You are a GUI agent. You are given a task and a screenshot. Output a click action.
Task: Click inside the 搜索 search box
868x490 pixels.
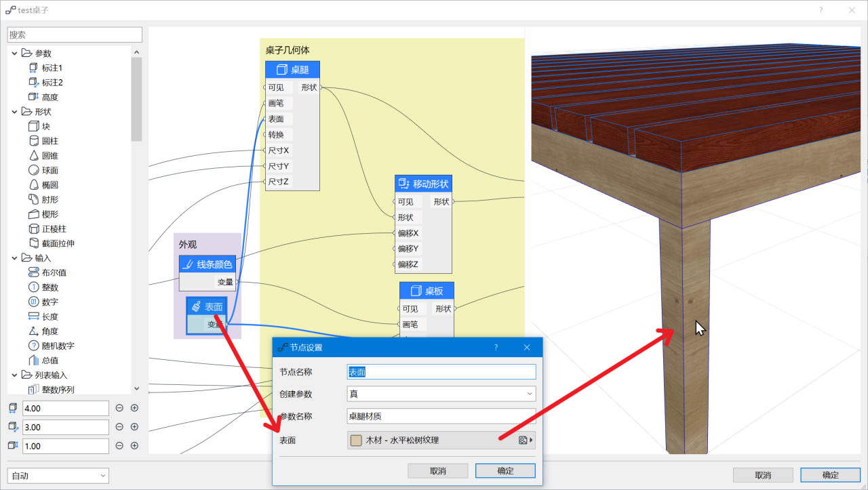coord(75,34)
